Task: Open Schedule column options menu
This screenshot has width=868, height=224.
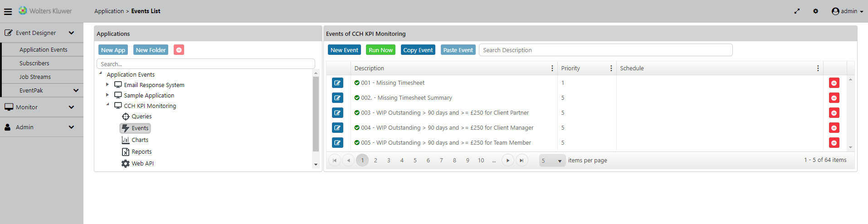Action: click(818, 68)
